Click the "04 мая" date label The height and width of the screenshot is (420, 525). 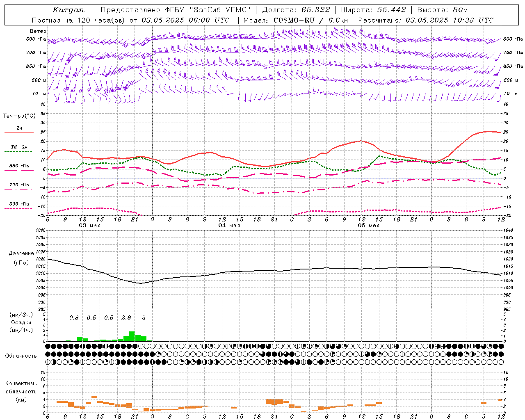pyautogui.click(x=229, y=226)
